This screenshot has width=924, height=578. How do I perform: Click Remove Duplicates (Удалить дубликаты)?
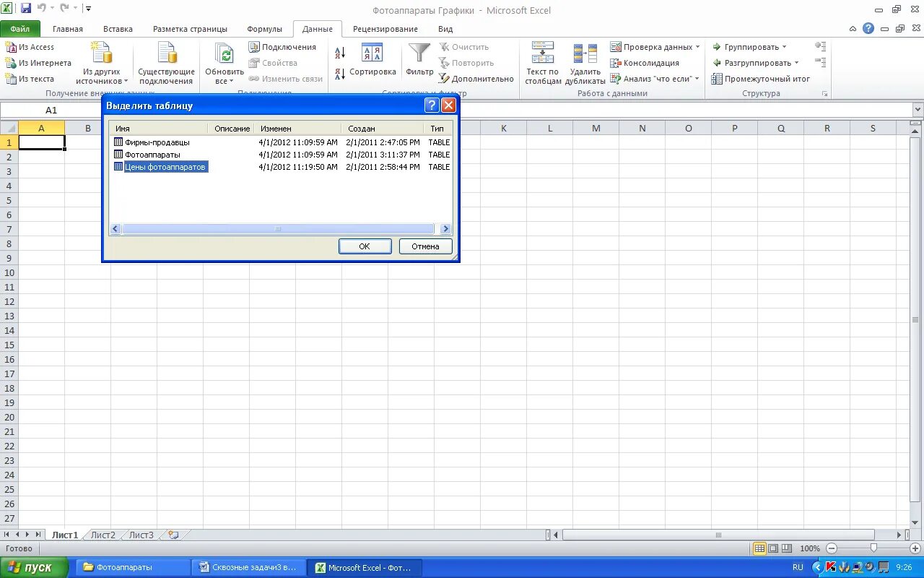point(585,63)
